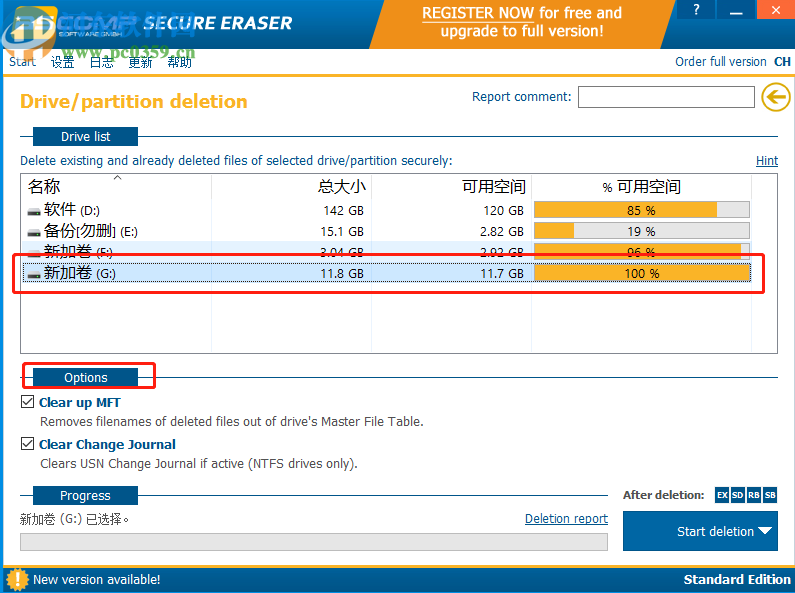The height and width of the screenshot is (593, 795).
Task: Click the REGISTER NOW upgrade banner
Action: coord(522,22)
